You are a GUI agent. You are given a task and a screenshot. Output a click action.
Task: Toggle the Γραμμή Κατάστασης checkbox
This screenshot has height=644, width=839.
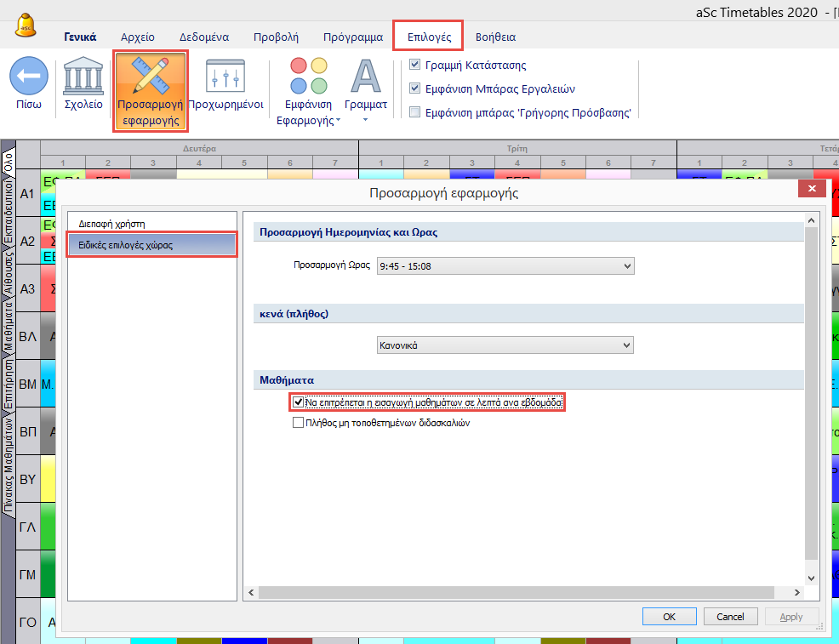pyautogui.click(x=415, y=65)
